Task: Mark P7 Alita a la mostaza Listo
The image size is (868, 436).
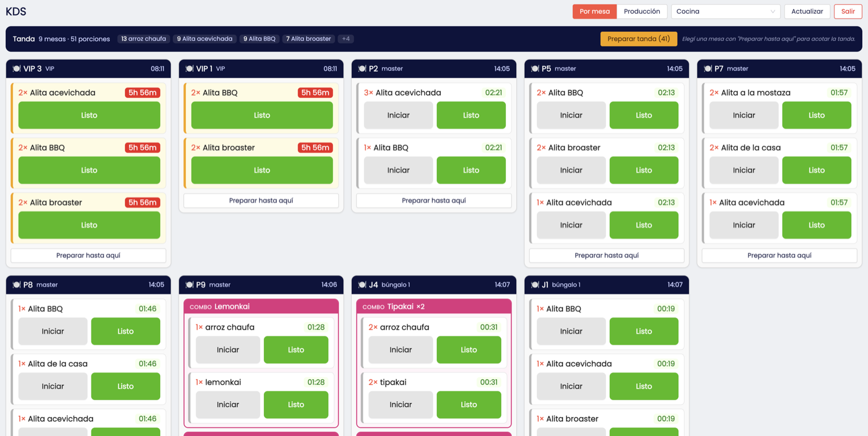Action: [x=816, y=115]
